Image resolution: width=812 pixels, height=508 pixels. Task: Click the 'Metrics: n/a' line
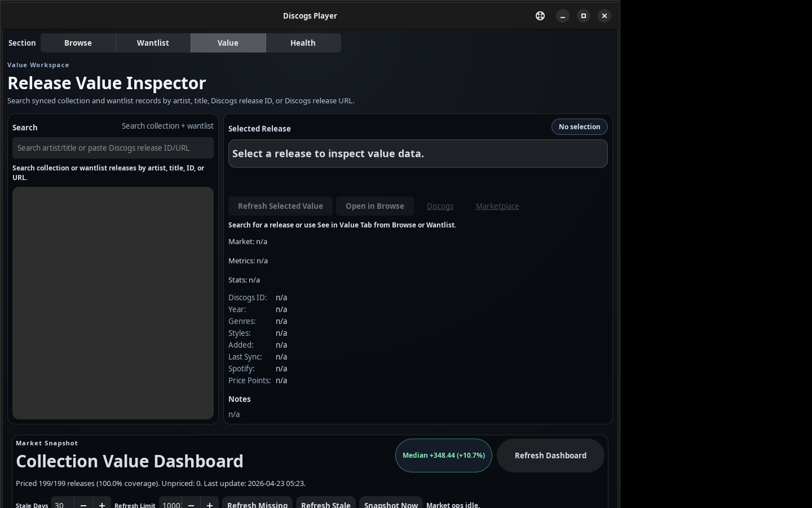pyautogui.click(x=248, y=261)
